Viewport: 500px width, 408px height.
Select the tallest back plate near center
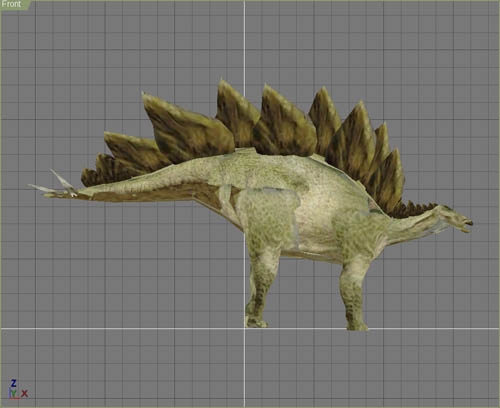tap(236, 113)
